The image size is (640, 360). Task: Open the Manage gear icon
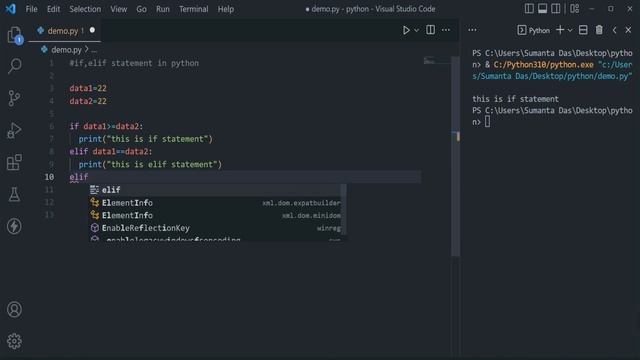14,341
